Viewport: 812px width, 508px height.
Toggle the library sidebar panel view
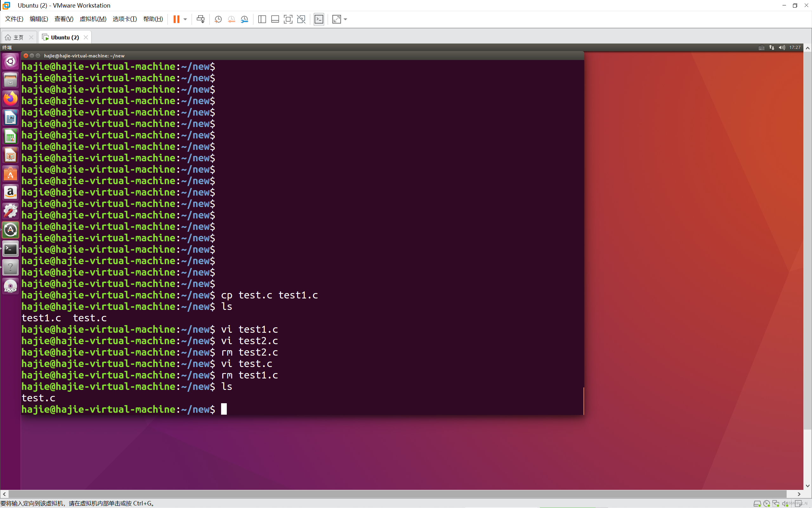(x=262, y=19)
